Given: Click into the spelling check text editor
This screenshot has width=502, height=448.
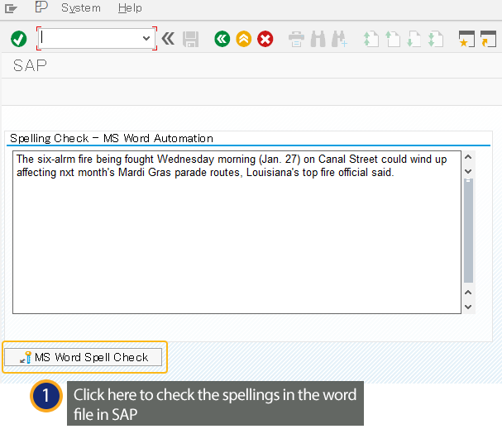Looking at the screenshot, I should [x=237, y=232].
